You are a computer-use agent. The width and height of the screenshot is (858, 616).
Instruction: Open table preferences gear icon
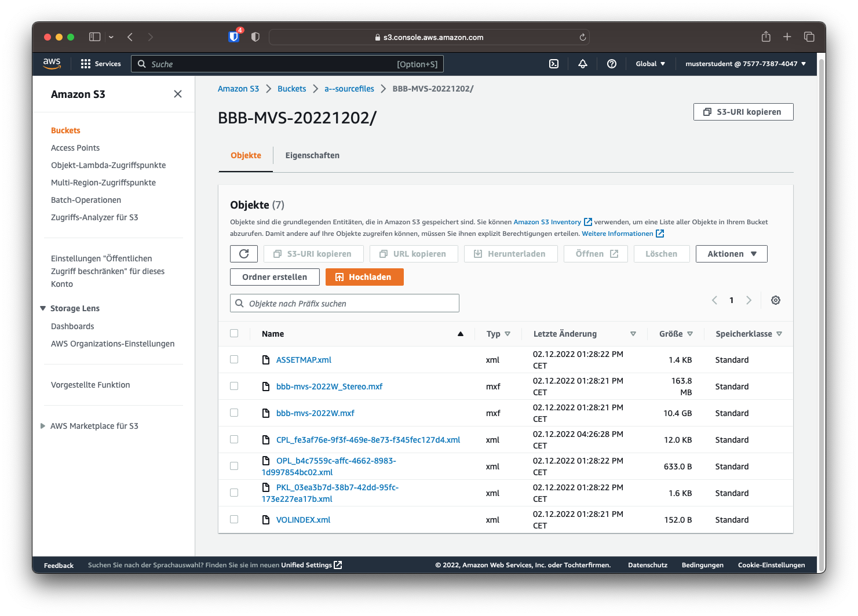click(776, 300)
